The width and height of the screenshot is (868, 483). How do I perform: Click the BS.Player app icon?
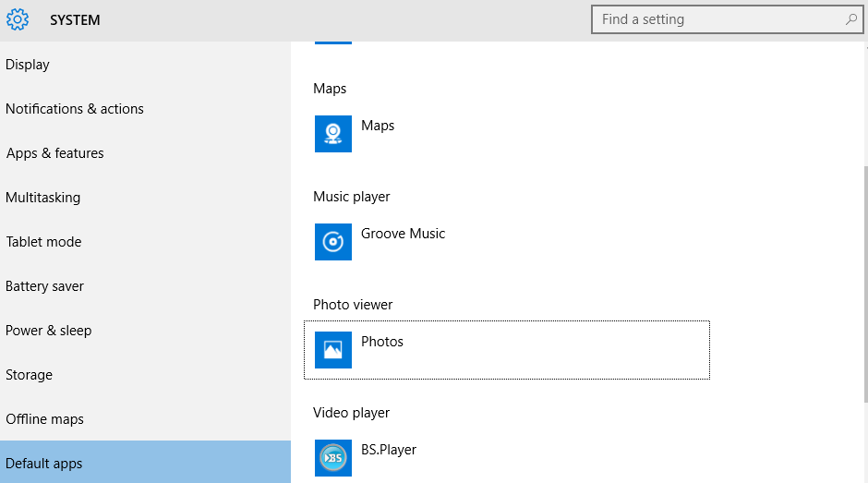click(332, 458)
